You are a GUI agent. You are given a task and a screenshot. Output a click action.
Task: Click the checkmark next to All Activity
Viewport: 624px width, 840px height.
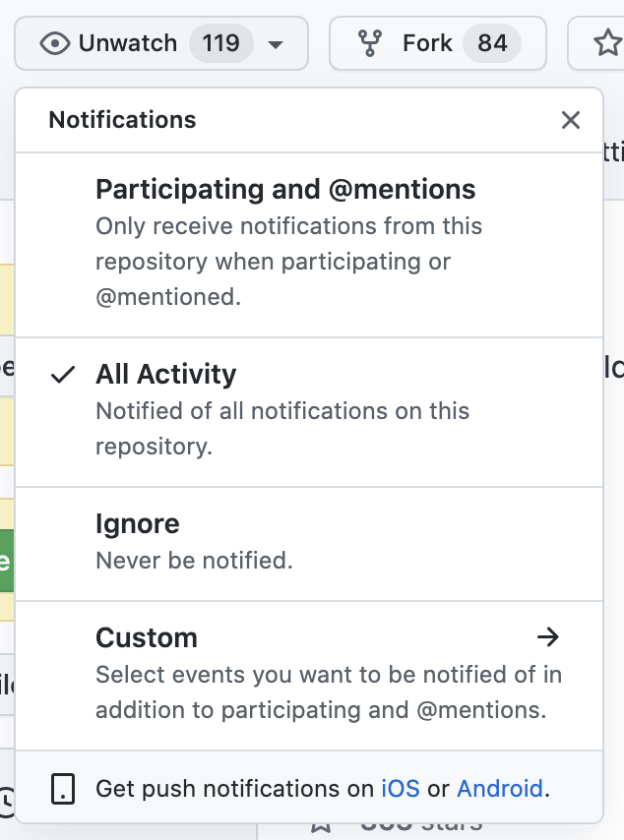(x=64, y=374)
